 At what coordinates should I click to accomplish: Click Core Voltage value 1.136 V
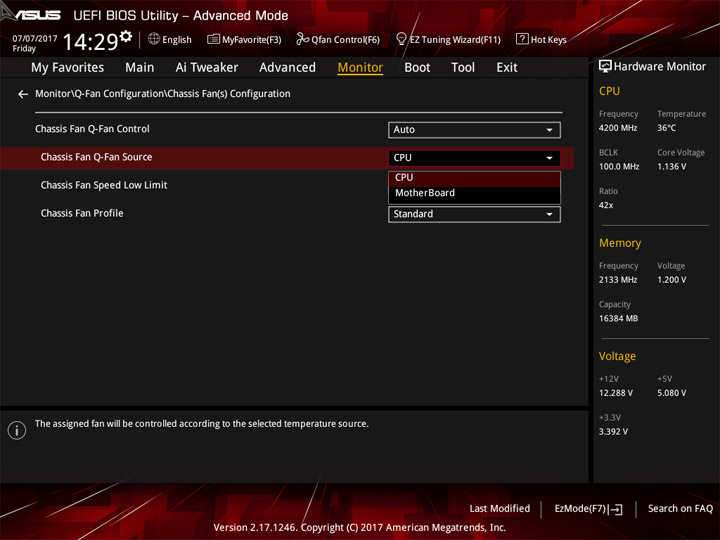click(671, 167)
